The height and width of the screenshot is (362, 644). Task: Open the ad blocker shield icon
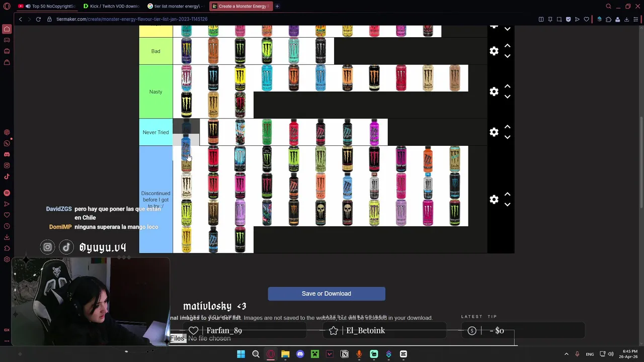568,19
